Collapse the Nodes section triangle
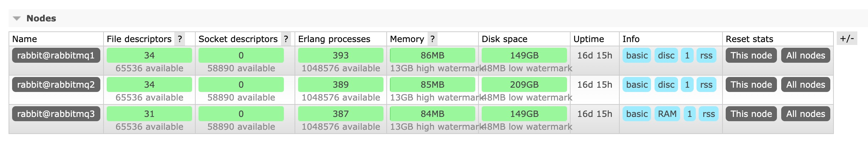The image size is (868, 144). [x=17, y=19]
